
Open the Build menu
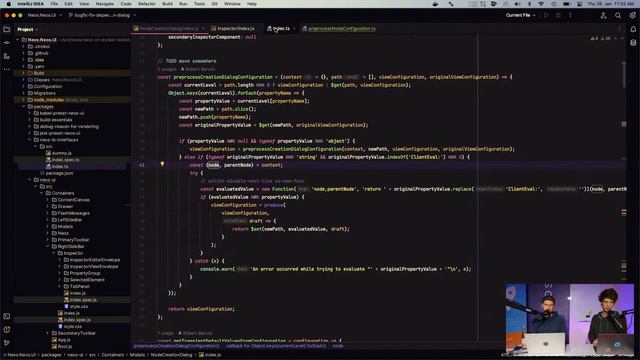(167, 4)
